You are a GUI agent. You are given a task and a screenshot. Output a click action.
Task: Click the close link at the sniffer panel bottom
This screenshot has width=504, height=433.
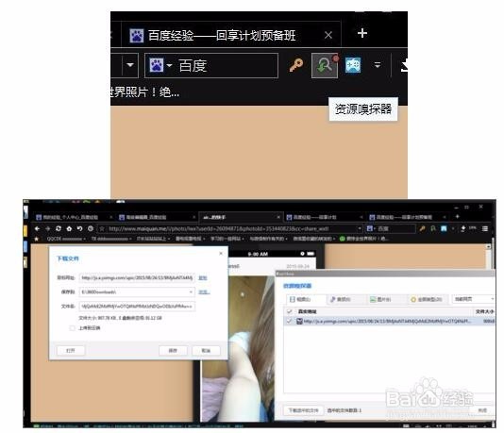(x=482, y=410)
